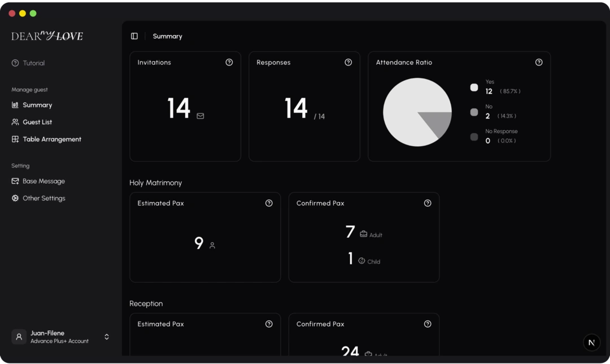
Task: Click the N floating button bottom right
Action: pyautogui.click(x=591, y=342)
